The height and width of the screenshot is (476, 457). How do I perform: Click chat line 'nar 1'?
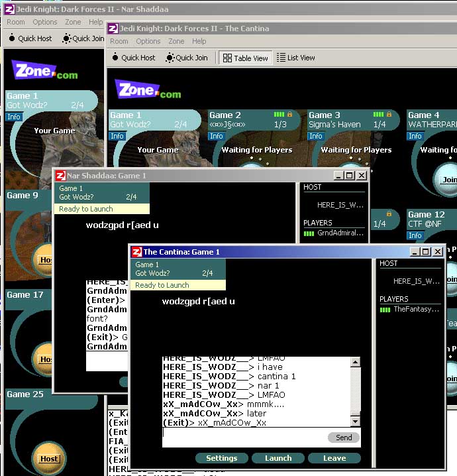221,386
